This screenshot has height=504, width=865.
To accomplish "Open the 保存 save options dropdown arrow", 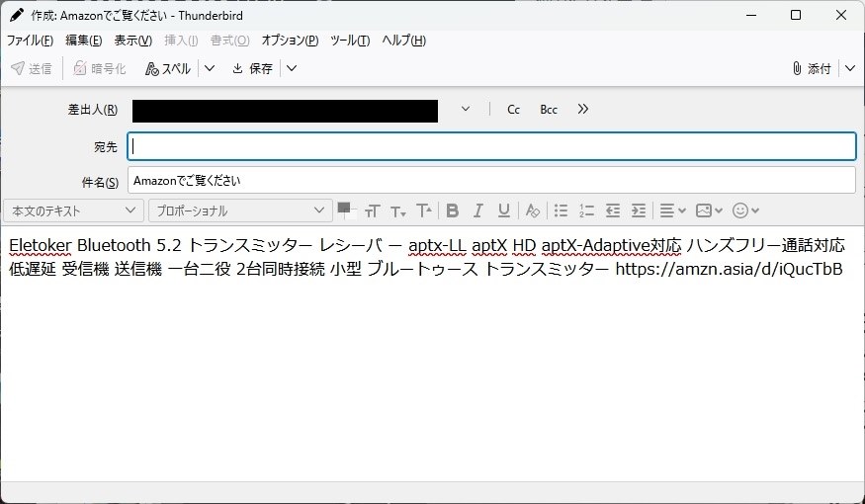I will coord(292,68).
